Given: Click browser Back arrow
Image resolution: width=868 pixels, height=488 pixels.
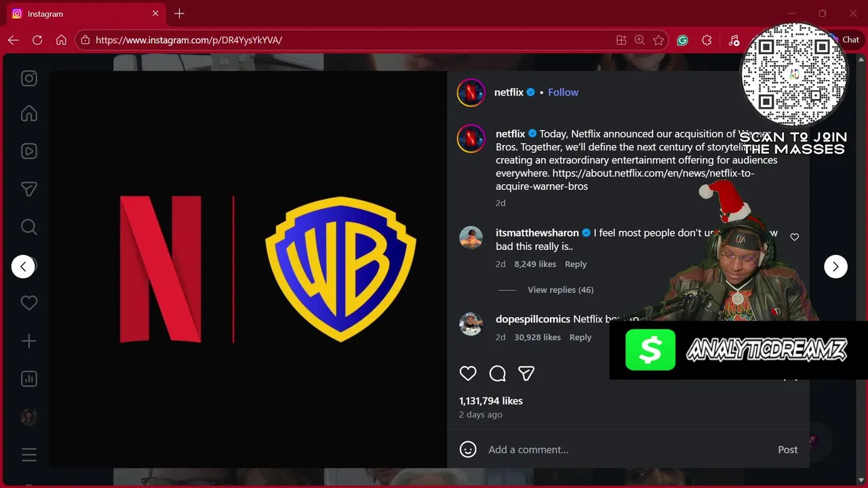Looking at the screenshot, I should 14,40.
